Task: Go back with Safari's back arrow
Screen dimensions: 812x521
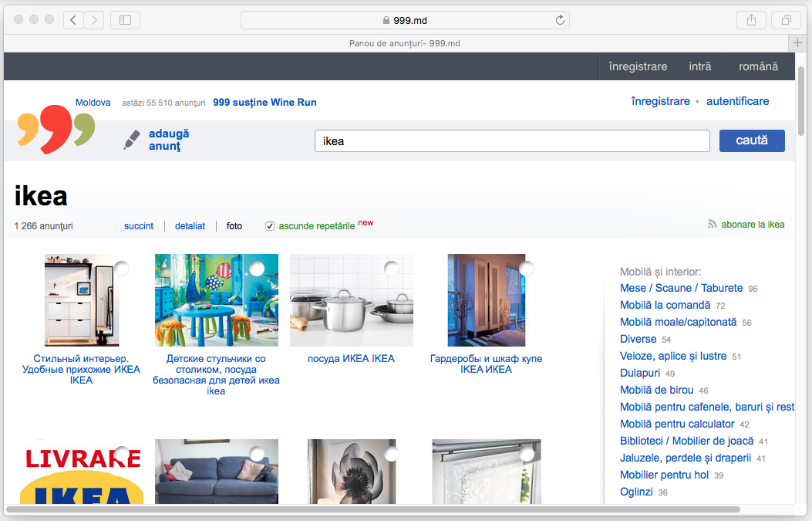Action: (73, 20)
